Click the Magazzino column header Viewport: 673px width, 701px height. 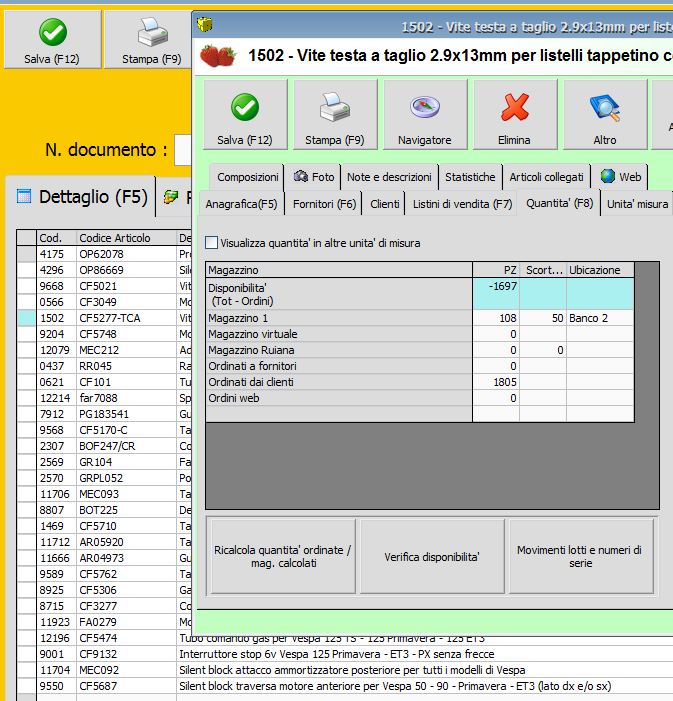click(x=339, y=270)
